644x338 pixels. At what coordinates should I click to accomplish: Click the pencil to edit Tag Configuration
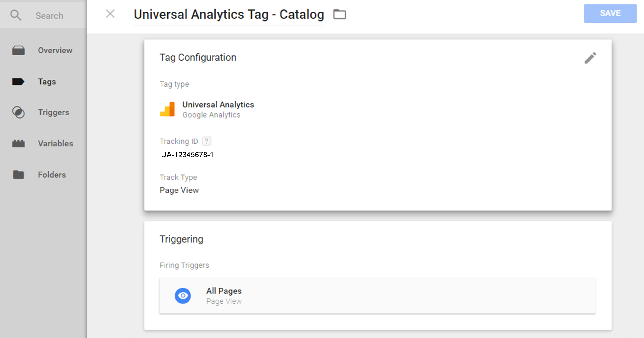pos(591,57)
